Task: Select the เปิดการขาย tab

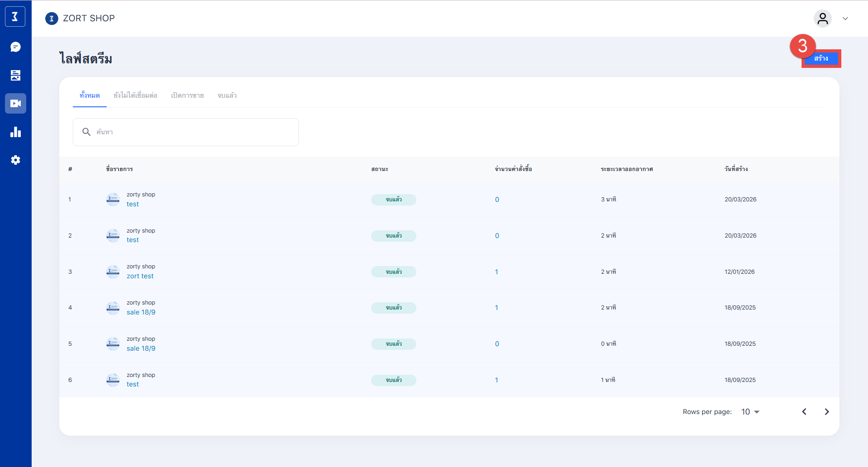Action: pyautogui.click(x=187, y=95)
